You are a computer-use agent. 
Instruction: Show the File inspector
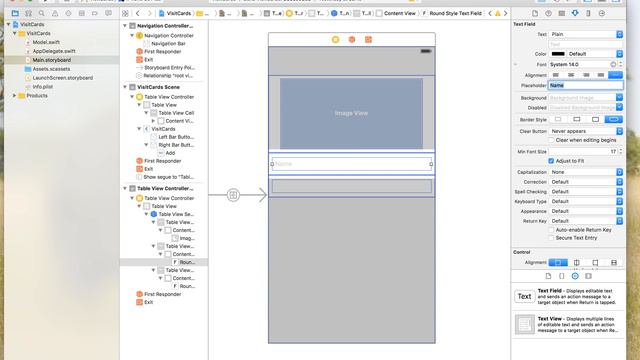click(535, 13)
